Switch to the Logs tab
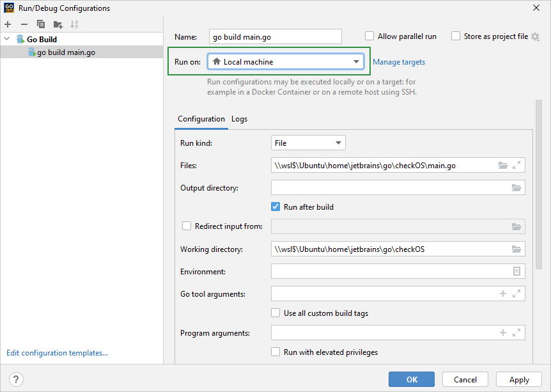 click(239, 119)
